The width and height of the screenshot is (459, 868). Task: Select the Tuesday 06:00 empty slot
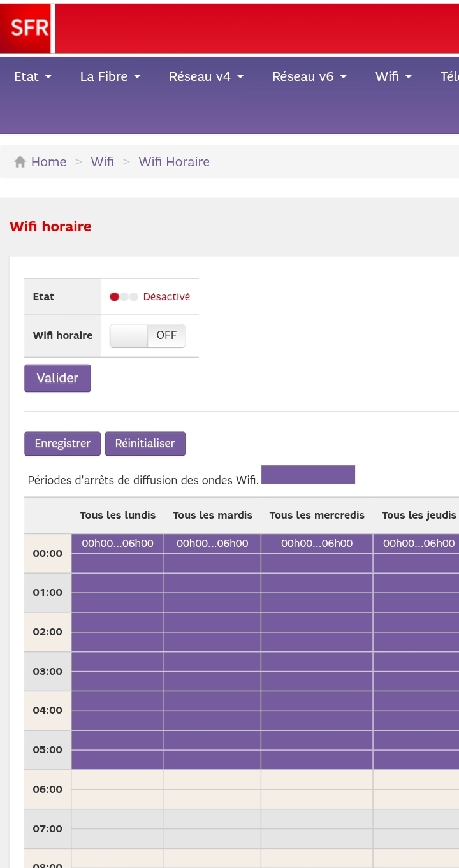point(212,780)
